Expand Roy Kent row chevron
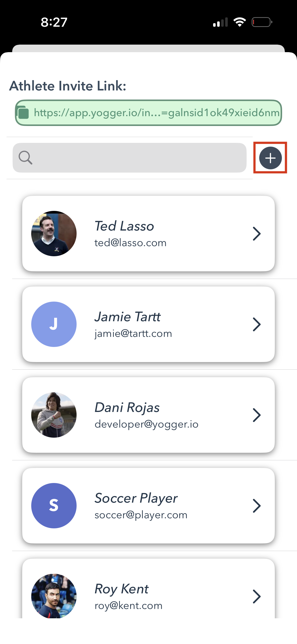Viewport: 297px width, 644px height. [x=256, y=596]
